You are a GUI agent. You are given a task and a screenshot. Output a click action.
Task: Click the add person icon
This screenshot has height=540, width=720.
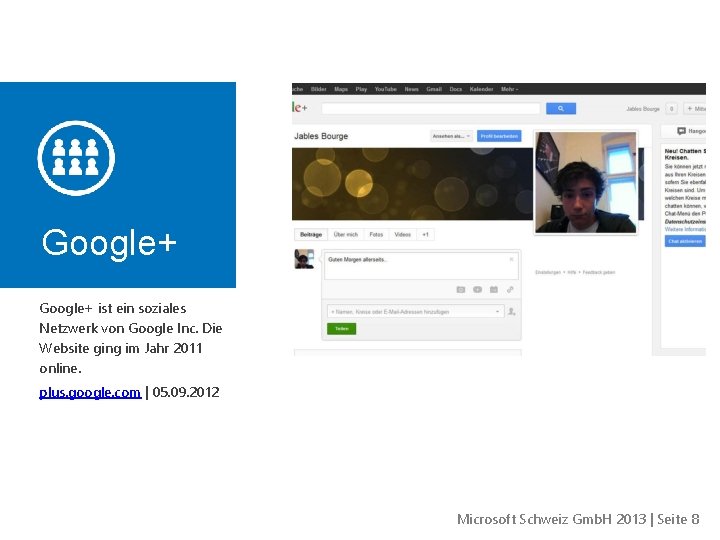512,312
